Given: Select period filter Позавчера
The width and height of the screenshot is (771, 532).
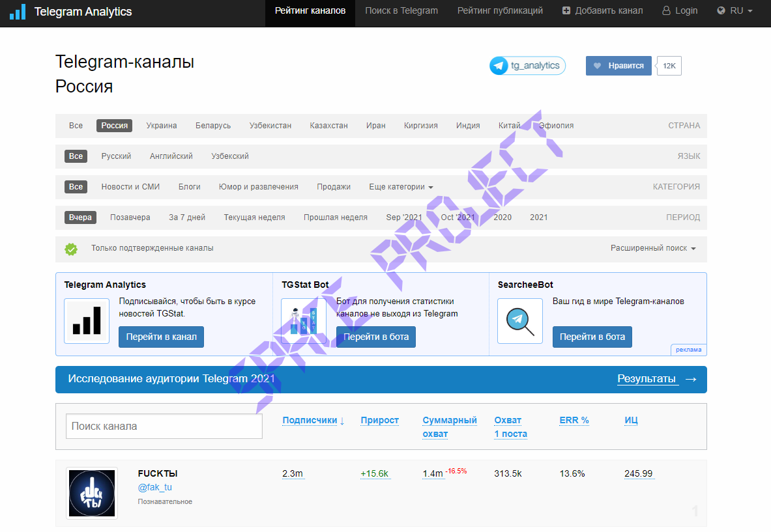Looking at the screenshot, I should 130,217.
